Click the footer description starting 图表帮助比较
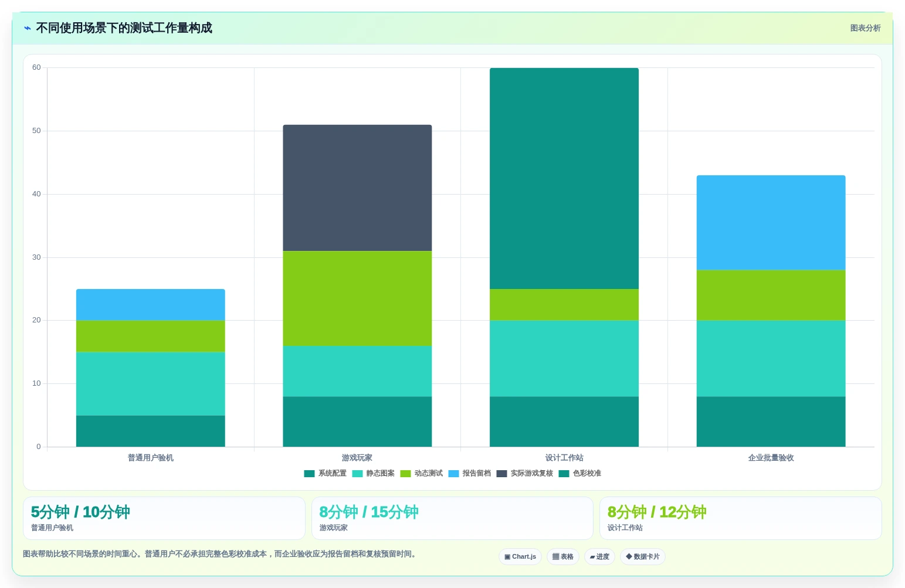This screenshot has height=588, width=905. coord(221,554)
